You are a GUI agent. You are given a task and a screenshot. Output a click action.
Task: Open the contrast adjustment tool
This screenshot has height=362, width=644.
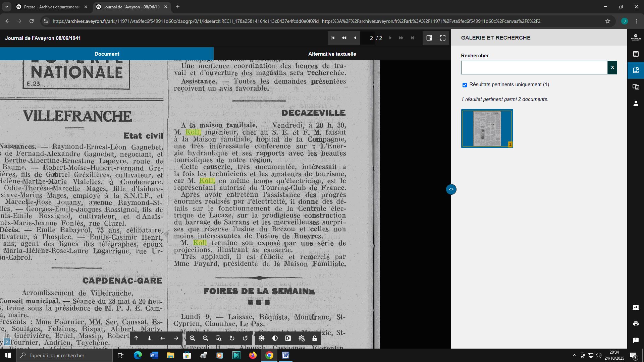(x=275, y=339)
